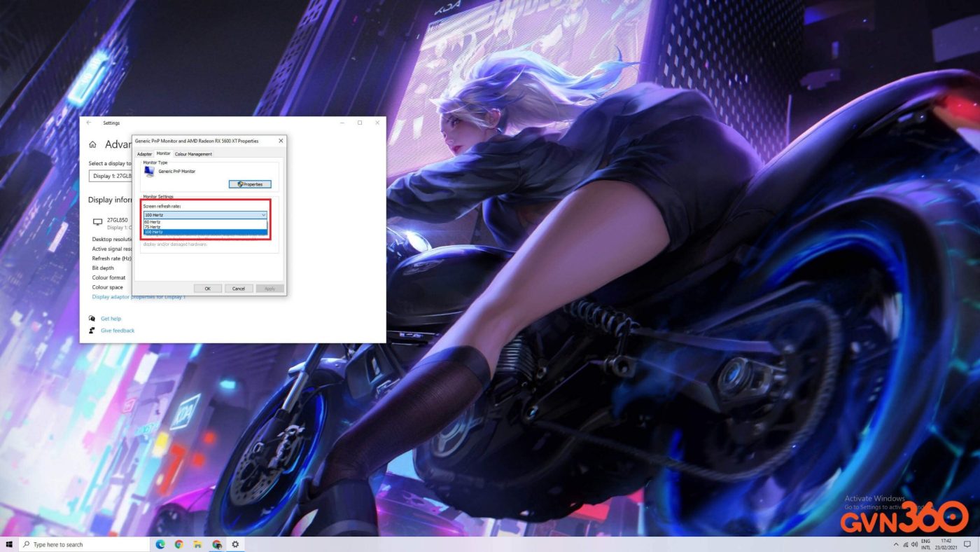The image size is (980, 552).
Task: Open the network tray icon
Action: 905,544
